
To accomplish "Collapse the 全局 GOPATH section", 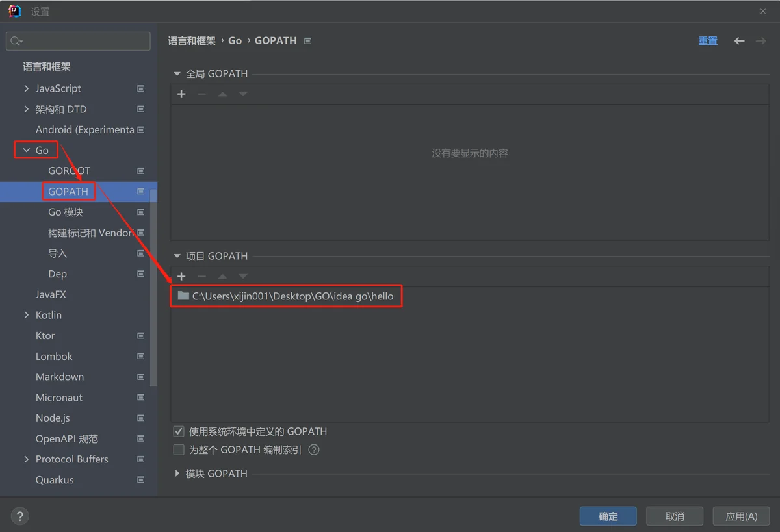I will point(177,74).
